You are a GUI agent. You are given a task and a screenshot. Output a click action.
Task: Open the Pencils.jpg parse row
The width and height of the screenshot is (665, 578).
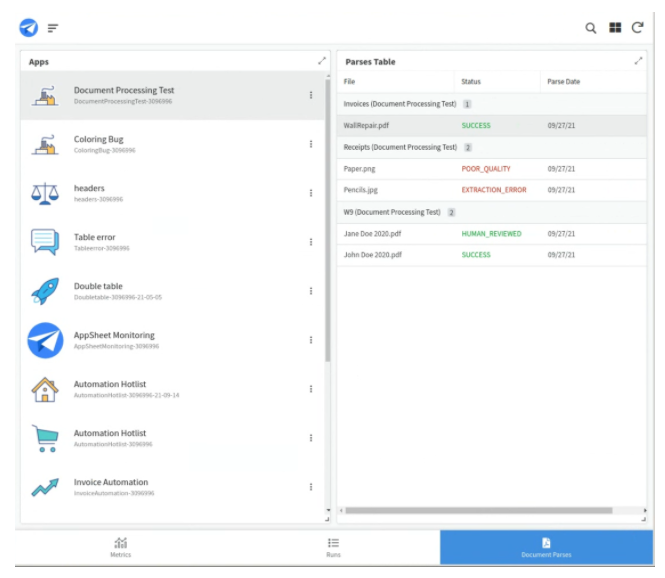point(492,190)
